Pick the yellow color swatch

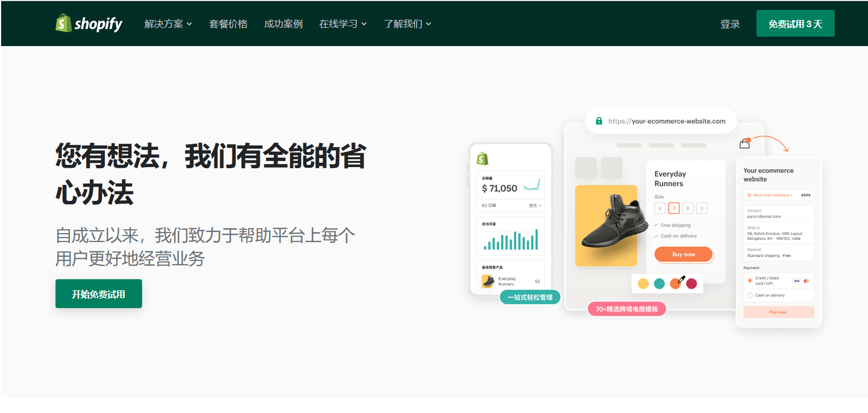pyautogui.click(x=643, y=284)
